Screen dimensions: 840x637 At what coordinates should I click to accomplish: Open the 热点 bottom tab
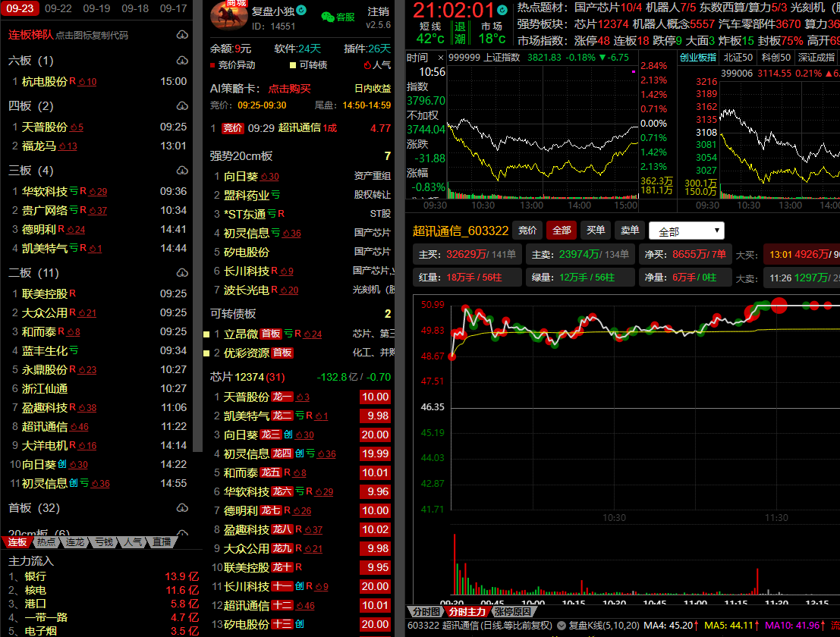pyautogui.click(x=46, y=542)
